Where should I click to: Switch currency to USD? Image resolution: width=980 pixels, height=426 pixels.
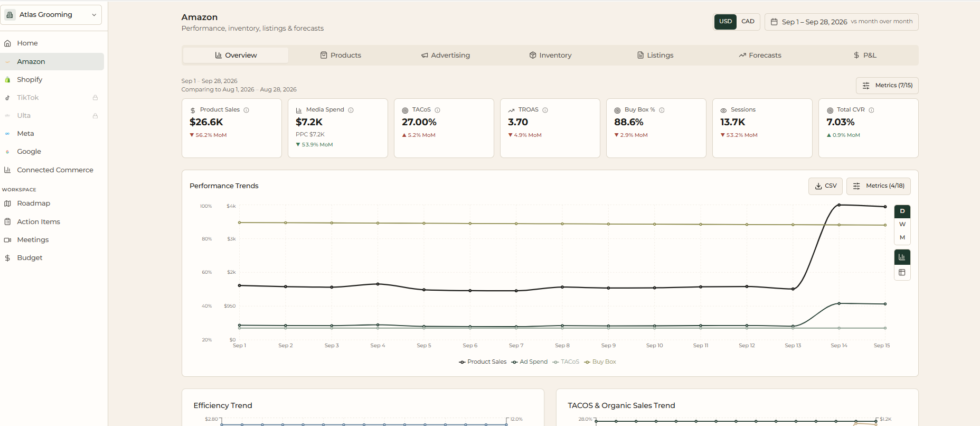725,22
